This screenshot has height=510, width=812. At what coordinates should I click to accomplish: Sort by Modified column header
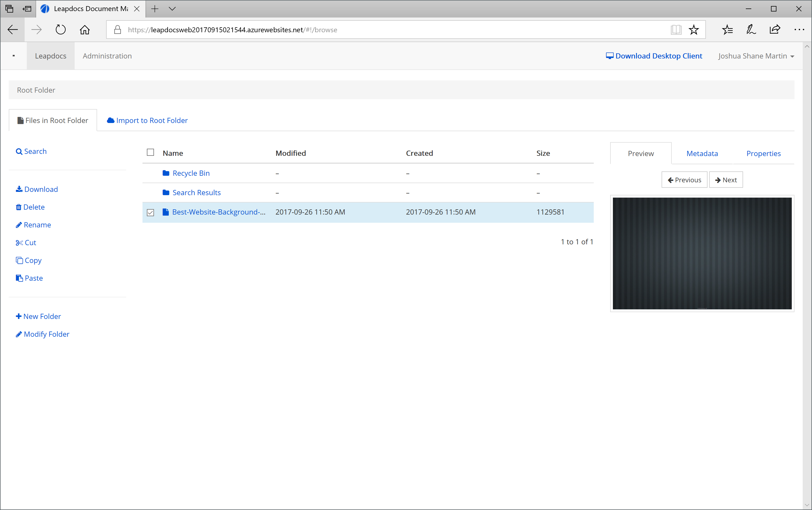tap(291, 153)
